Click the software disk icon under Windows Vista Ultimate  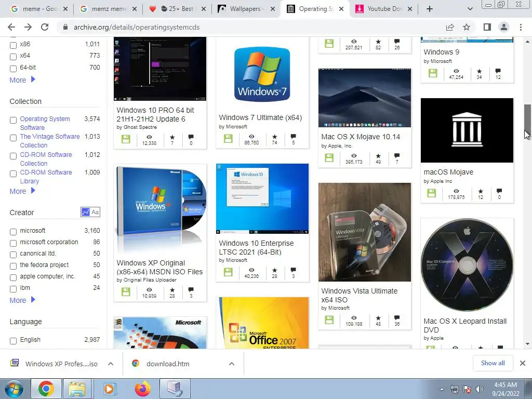click(329, 320)
